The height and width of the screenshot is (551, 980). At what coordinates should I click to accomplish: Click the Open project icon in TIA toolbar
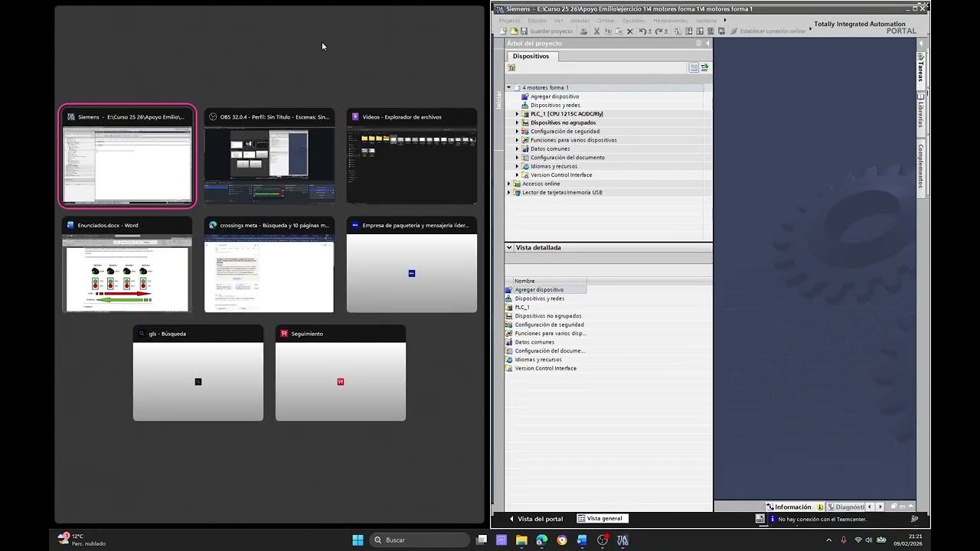(x=514, y=31)
